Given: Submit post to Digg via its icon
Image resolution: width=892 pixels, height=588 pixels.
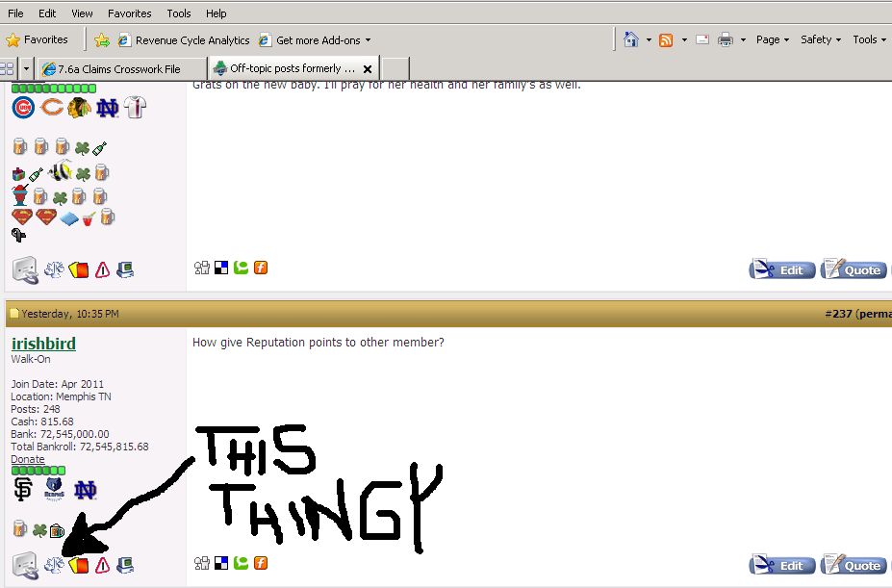Looking at the screenshot, I should point(201,563).
